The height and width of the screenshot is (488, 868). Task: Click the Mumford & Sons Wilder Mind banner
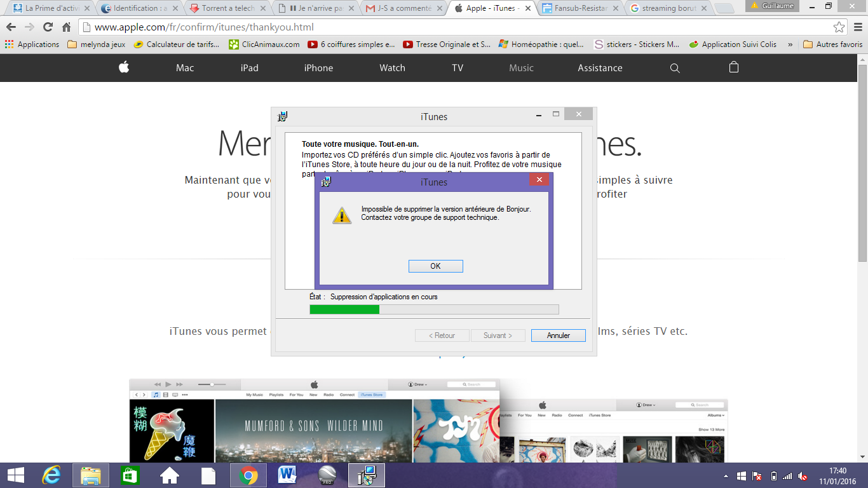(314, 430)
